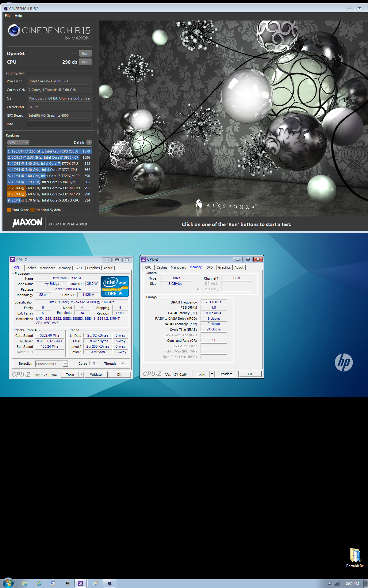368x588 pixels.
Task: Click the MAXON logo in Cinebench
Action: [28, 222]
